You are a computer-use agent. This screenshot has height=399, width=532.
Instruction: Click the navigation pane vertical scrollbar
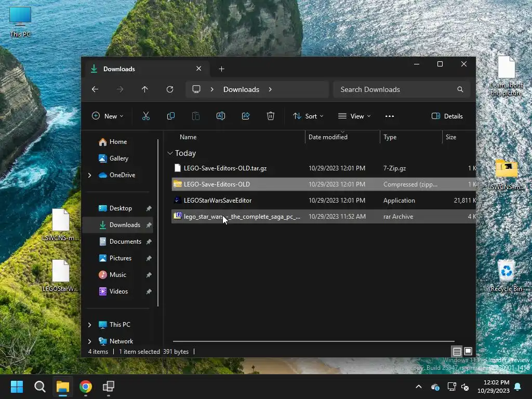[158, 222]
